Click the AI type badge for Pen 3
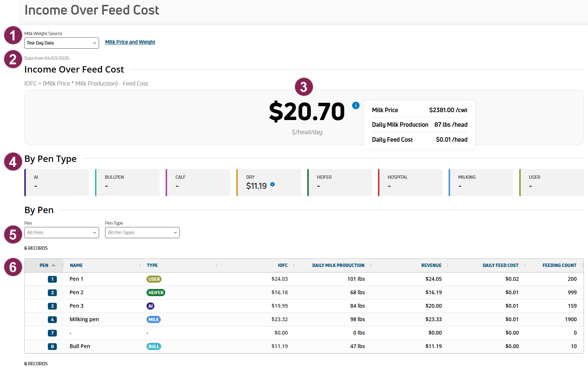The height and width of the screenshot is (375, 588). tap(150, 306)
